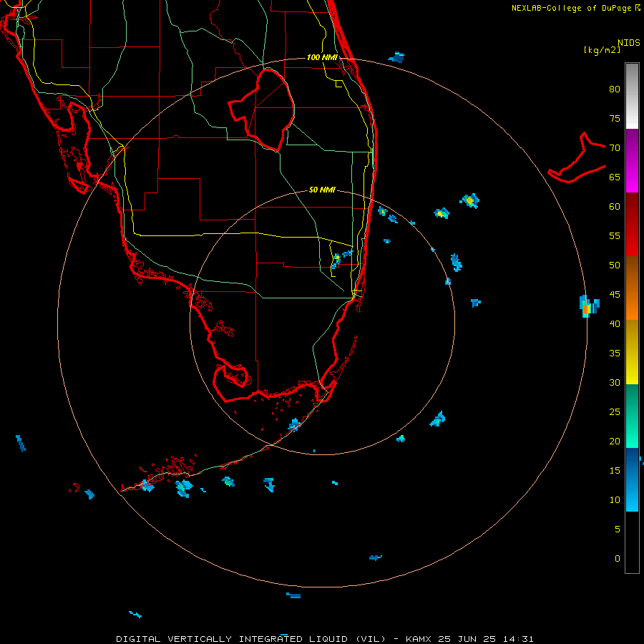Click the 55 value on the color scale
Image resolution: width=644 pixels, height=644 pixels.
pos(615,235)
